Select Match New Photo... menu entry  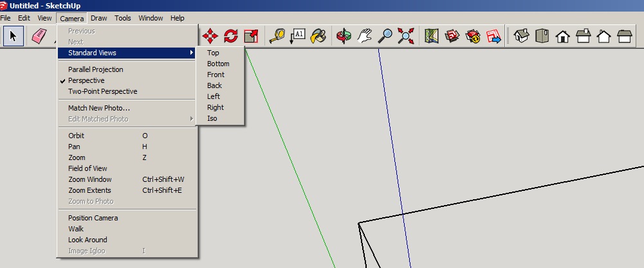pos(127,108)
